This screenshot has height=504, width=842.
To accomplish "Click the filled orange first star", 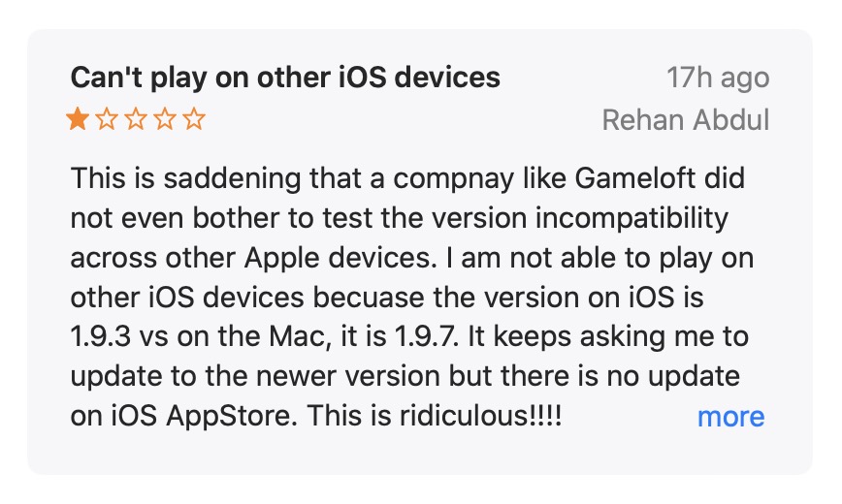I will (x=77, y=120).
